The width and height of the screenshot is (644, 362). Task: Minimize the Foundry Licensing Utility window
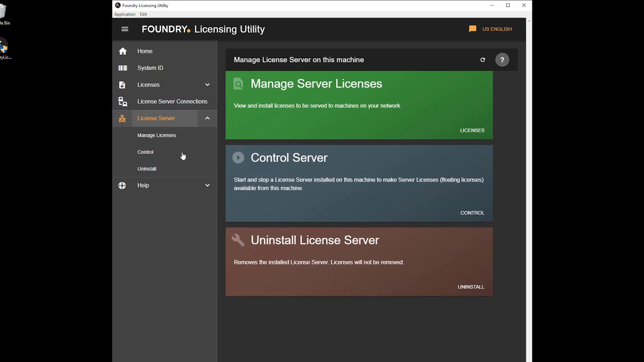(x=492, y=5)
